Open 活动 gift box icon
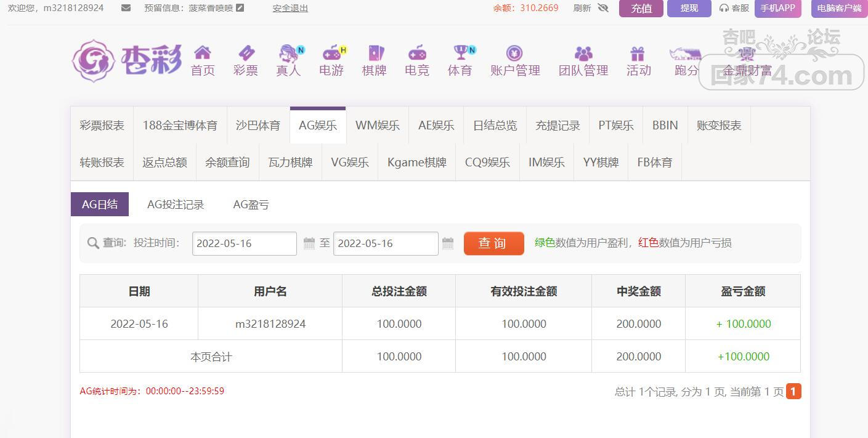 click(x=638, y=54)
